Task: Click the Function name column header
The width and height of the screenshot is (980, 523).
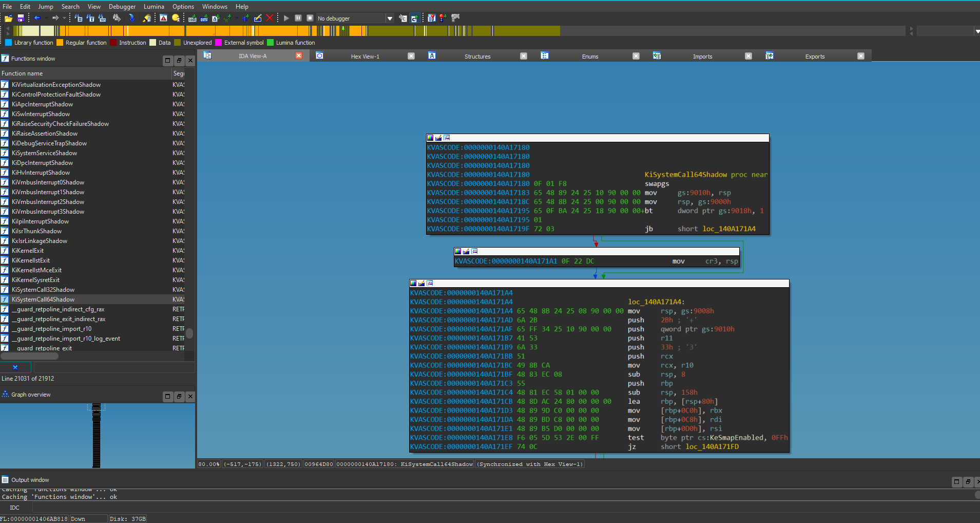Action: (x=22, y=73)
